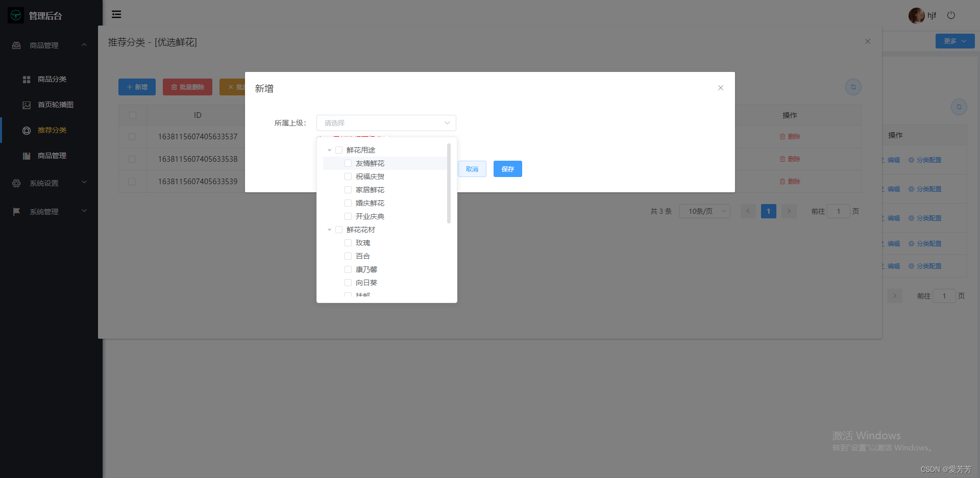The height and width of the screenshot is (478, 980).
Task: Click the trash icon for row 1638115607405633539
Action: [782, 182]
